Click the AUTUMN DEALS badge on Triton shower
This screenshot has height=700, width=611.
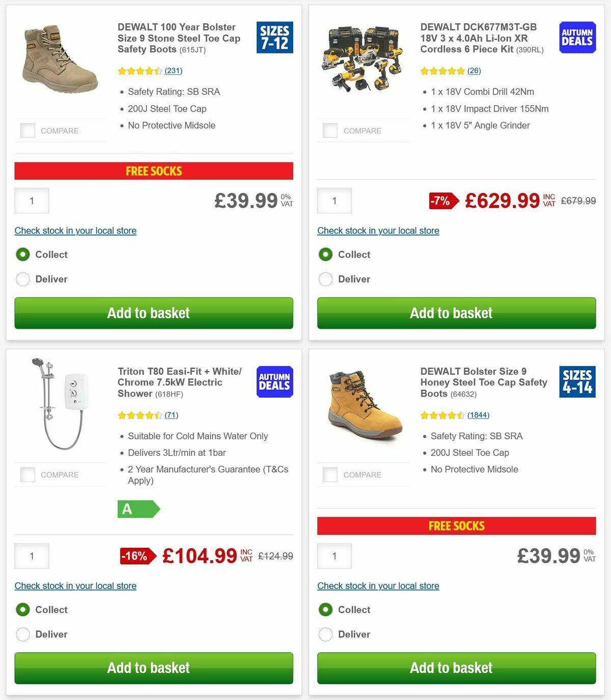pos(274,382)
